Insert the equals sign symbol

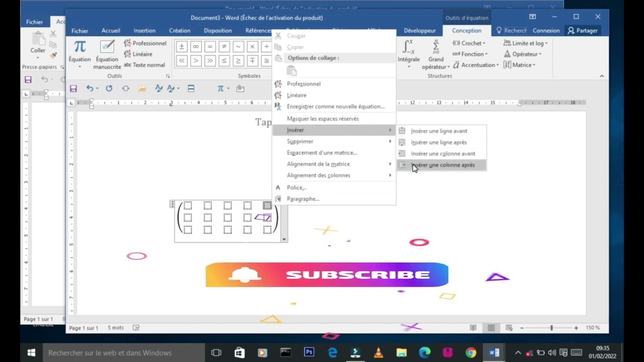210,47
